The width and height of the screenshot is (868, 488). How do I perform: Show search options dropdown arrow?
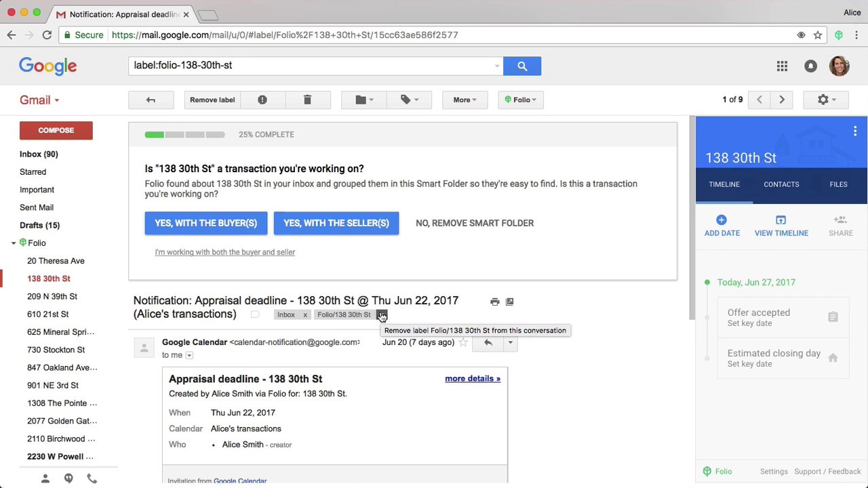[x=496, y=66]
